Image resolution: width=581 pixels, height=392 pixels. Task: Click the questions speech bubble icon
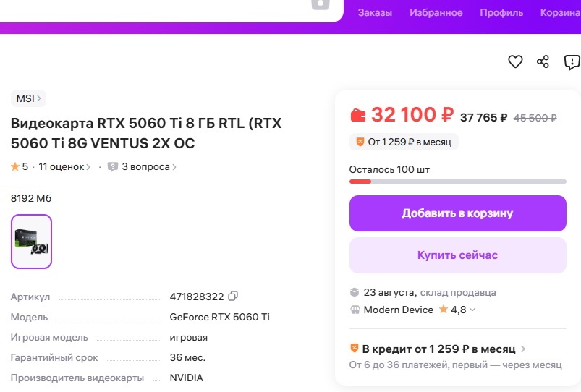click(113, 167)
